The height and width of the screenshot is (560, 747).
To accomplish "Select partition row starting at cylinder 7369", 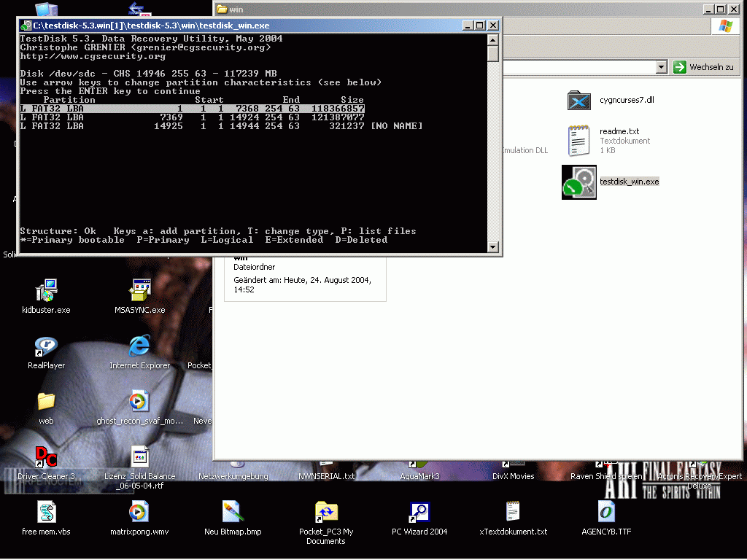I will (192, 117).
